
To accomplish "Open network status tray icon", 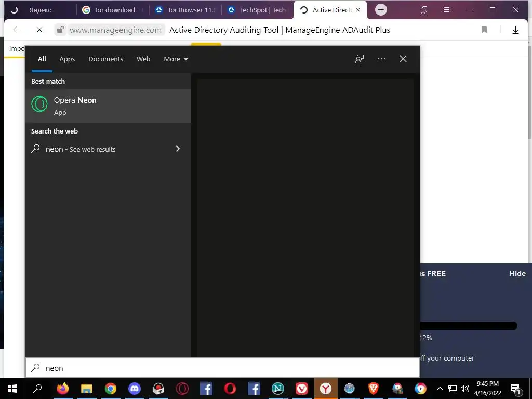I will (x=453, y=389).
